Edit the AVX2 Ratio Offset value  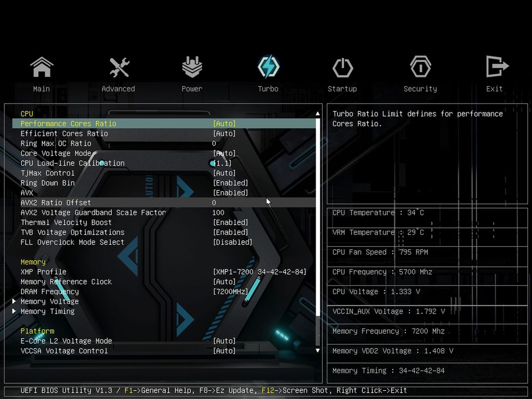coord(214,203)
